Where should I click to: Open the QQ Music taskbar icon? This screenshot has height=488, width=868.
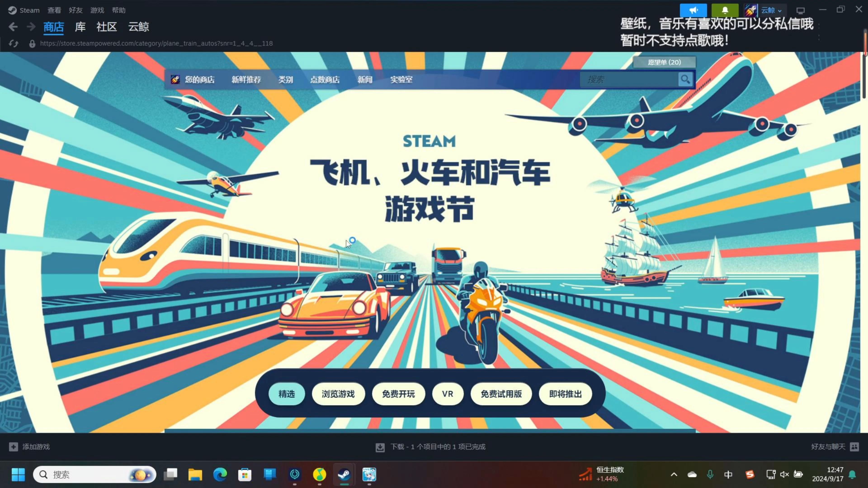319,474
